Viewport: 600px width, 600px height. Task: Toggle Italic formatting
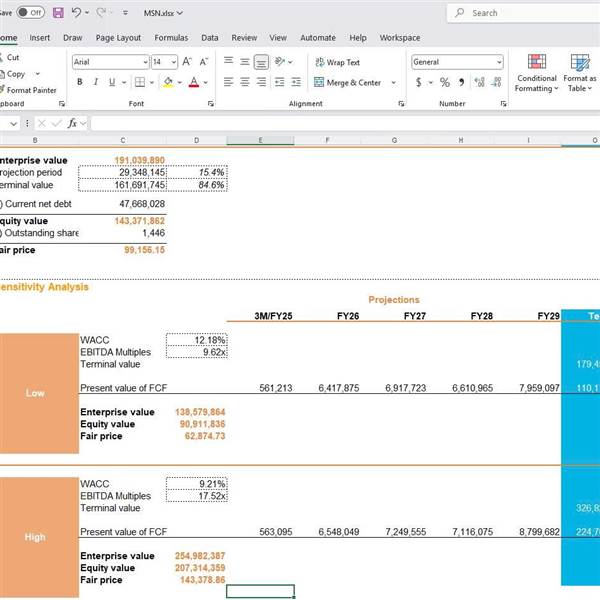95,82
